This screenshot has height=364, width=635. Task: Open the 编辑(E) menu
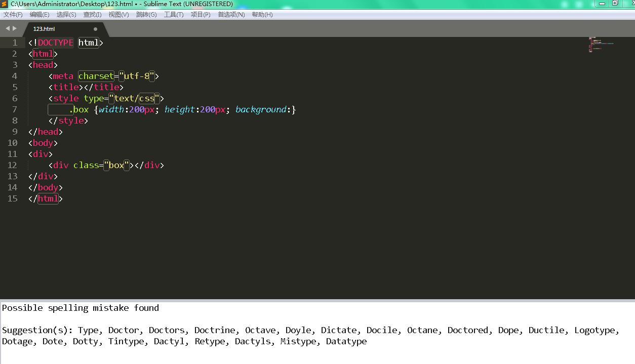click(x=39, y=15)
